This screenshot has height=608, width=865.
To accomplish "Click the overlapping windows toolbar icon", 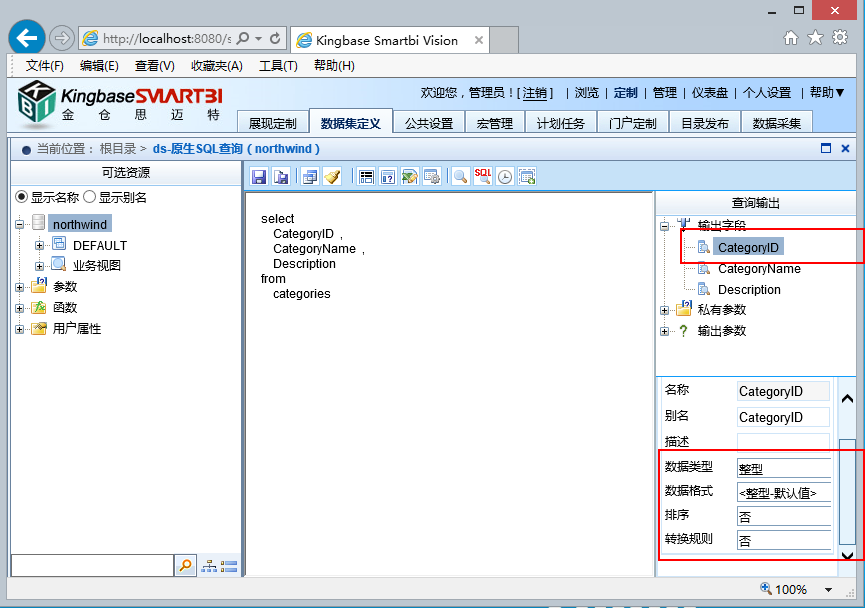I will pos(310,177).
